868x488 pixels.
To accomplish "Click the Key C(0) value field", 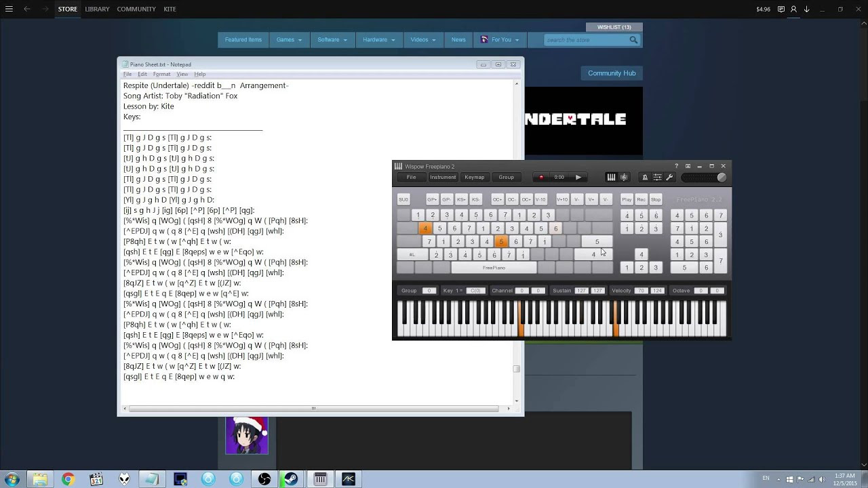I will click(x=475, y=291).
